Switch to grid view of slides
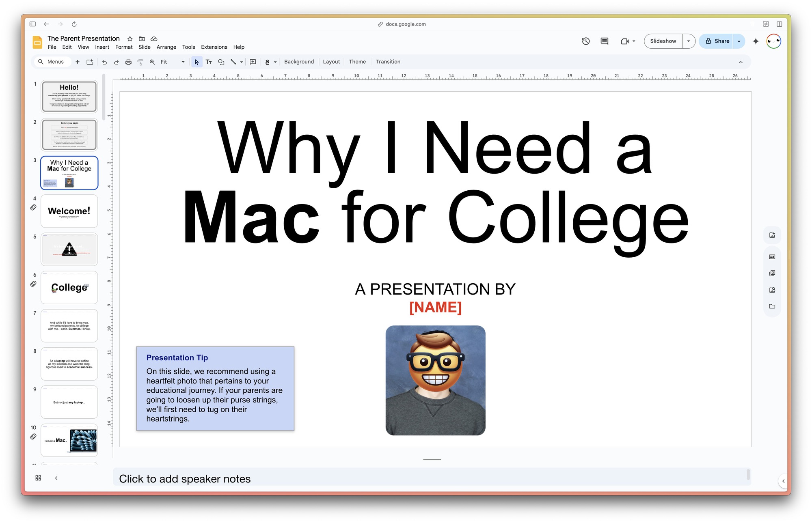Image resolution: width=812 pixels, height=523 pixels. click(38, 478)
